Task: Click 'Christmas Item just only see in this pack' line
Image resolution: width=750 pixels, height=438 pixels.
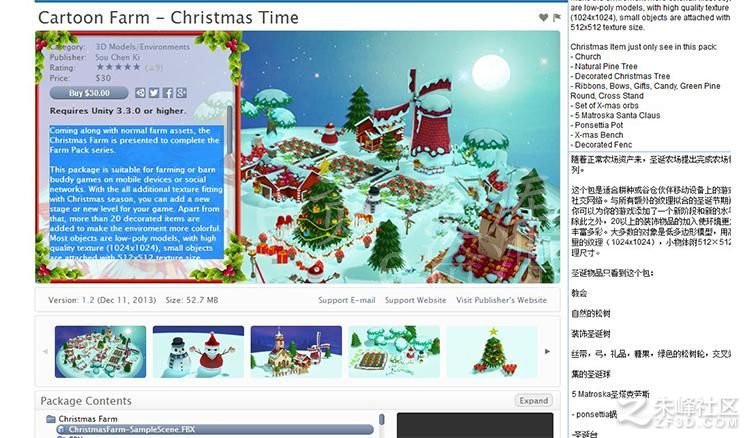Action: (643, 47)
